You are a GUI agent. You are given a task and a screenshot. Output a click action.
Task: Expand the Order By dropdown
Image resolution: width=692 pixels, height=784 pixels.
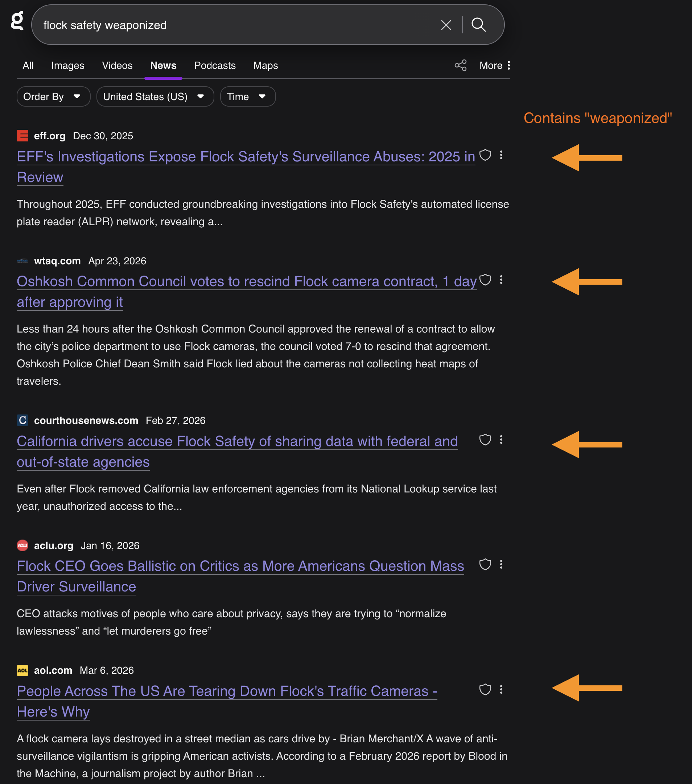click(53, 97)
